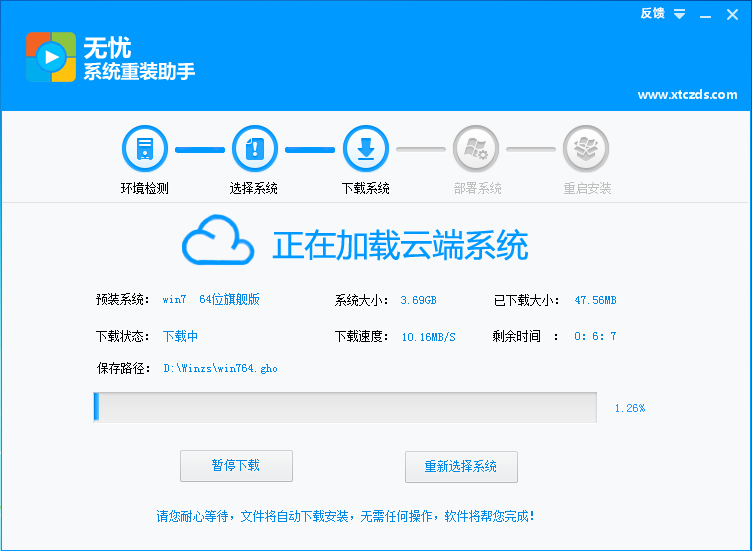Select the 下载系统 step label

click(365, 188)
